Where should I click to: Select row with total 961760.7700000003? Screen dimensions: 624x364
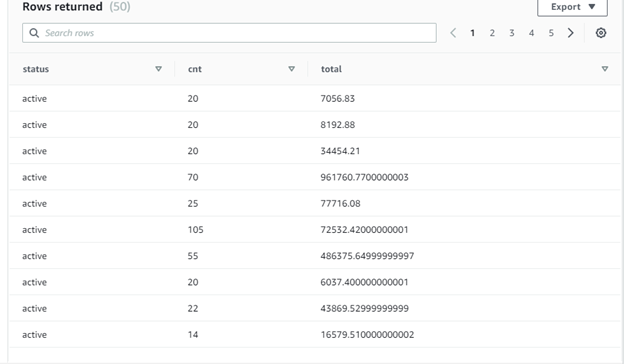(314, 177)
